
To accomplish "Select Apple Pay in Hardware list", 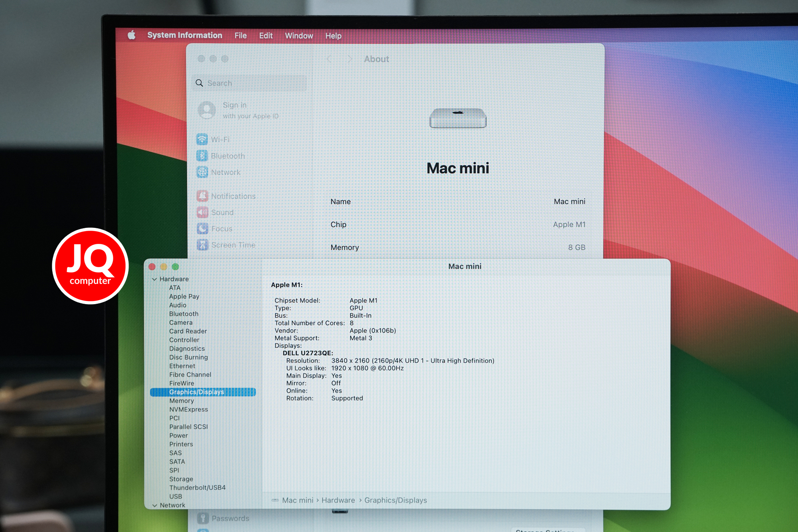I will point(184,297).
